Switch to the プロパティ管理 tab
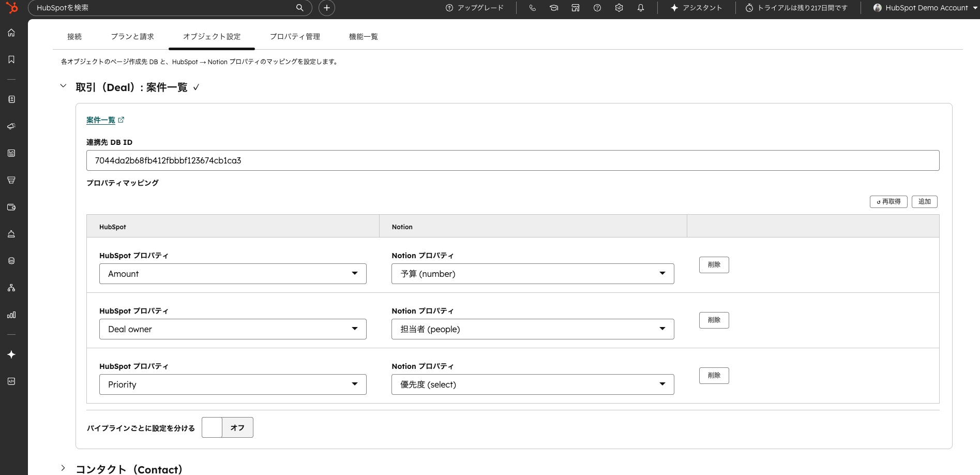The image size is (980, 475). tap(295, 37)
